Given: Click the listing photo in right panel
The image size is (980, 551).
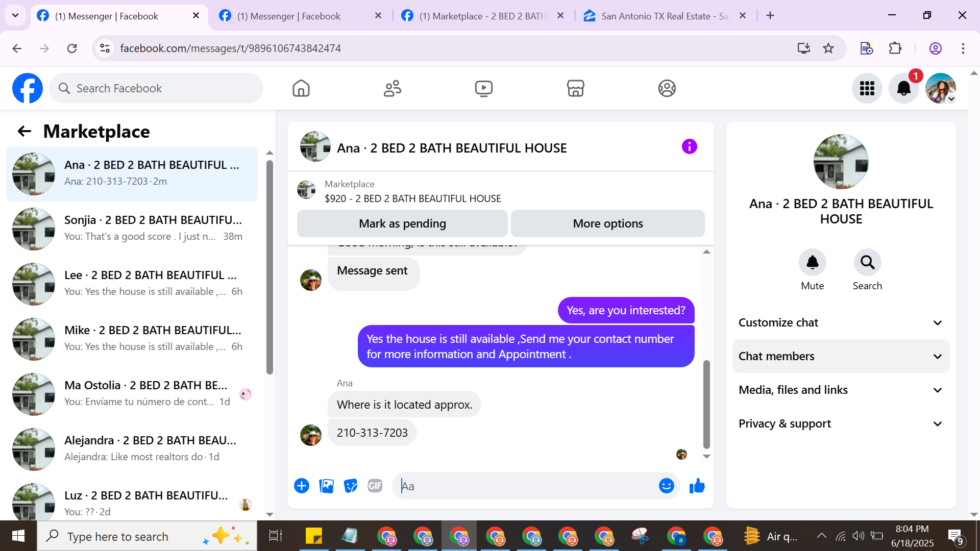Looking at the screenshot, I should coord(841,161).
